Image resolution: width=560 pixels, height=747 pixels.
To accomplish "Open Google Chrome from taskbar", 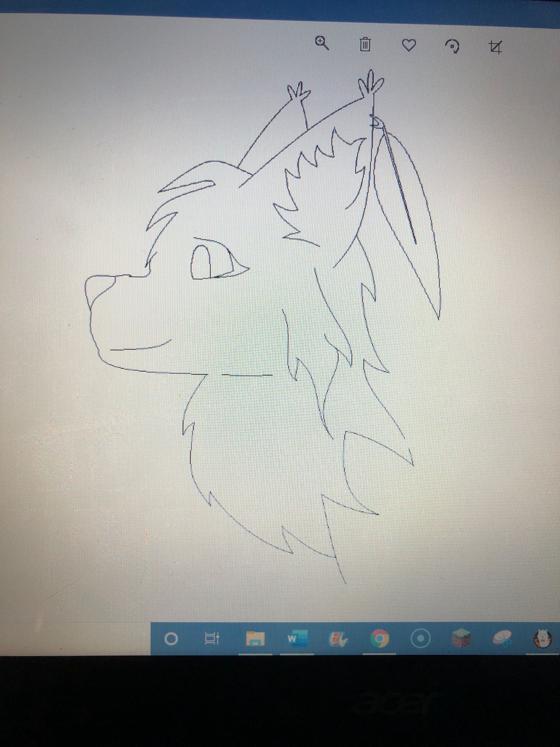I will click(x=380, y=639).
